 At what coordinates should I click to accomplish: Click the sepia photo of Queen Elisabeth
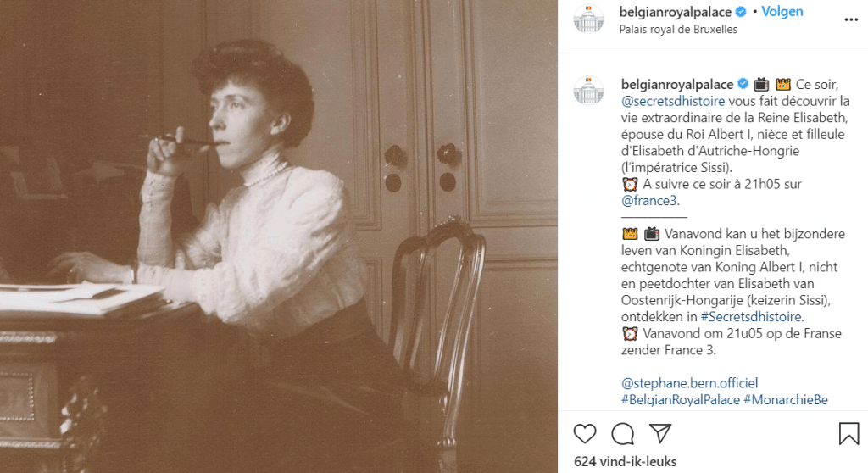[x=279, y=236]
